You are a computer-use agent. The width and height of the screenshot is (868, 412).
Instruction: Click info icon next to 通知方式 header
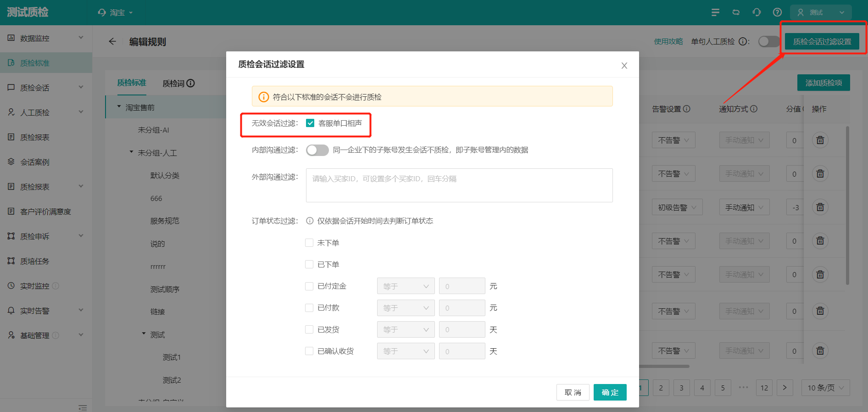click(x=754, y=109)
